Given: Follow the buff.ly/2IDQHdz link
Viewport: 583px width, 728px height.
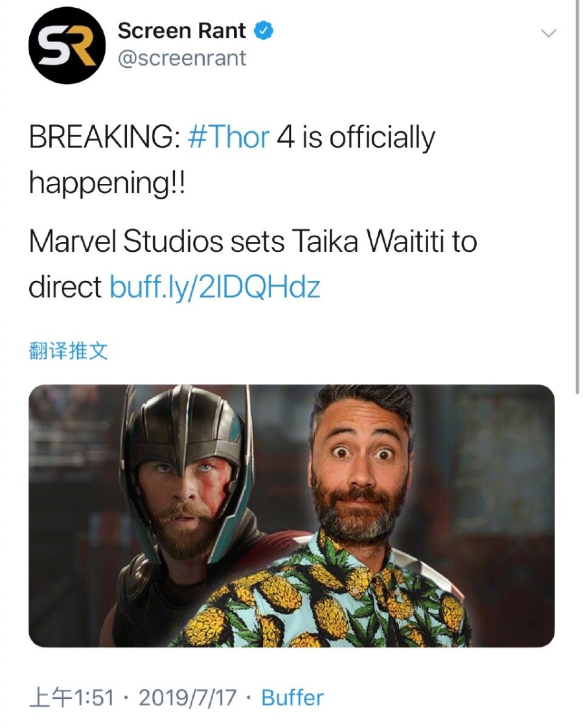Looking at the screenshot, I should click(214, 286).
